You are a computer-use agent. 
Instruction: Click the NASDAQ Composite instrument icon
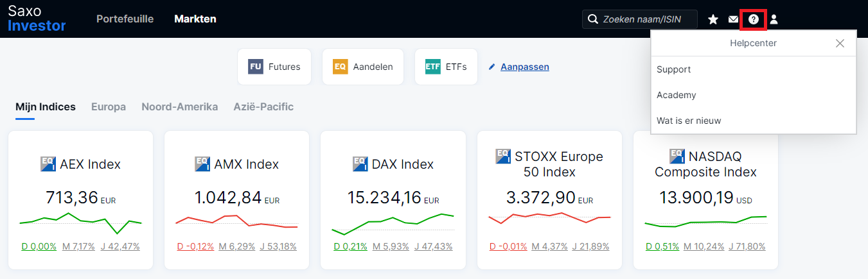click(677, 156)
